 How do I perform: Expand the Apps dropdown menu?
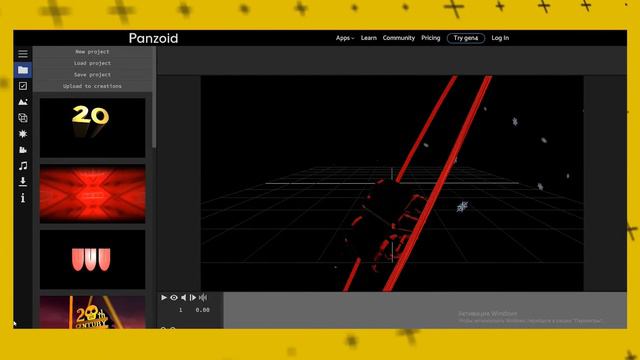click(345, 38)
